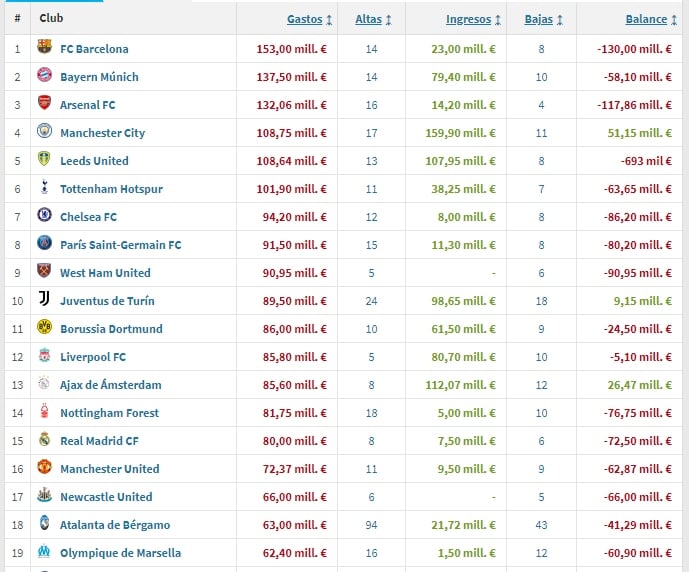The height and width of the screenshot is (572, 689).
Task: Open the Borussia Dortmund link
Action: [111, 329]
